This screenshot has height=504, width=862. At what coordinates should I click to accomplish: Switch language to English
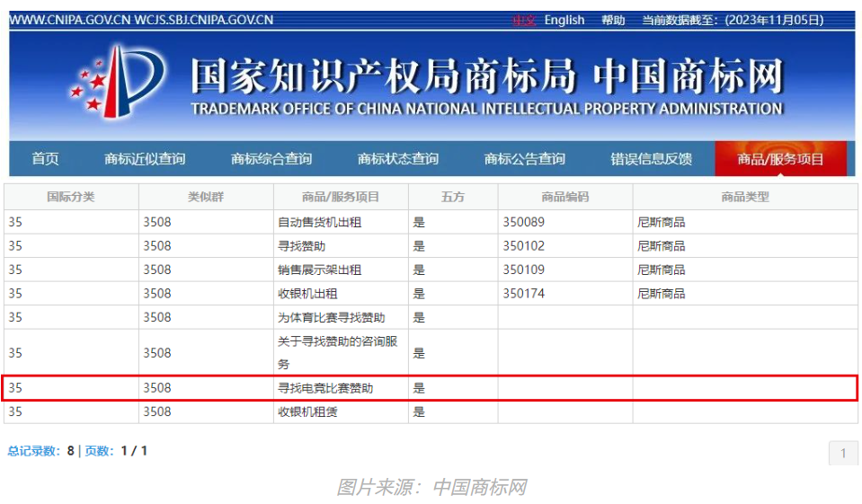[564, 20]
